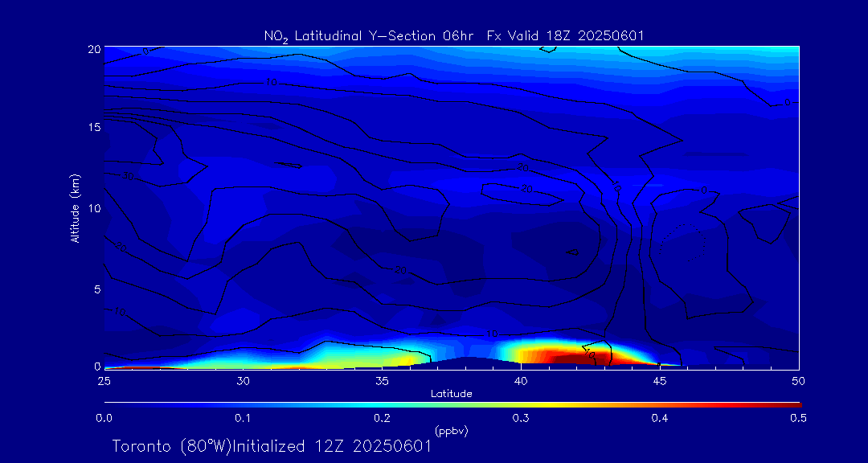This screenshot has height=463, width=868.
Task: Click the '(ppbv)' units label
Action: (x=451, y=430)
